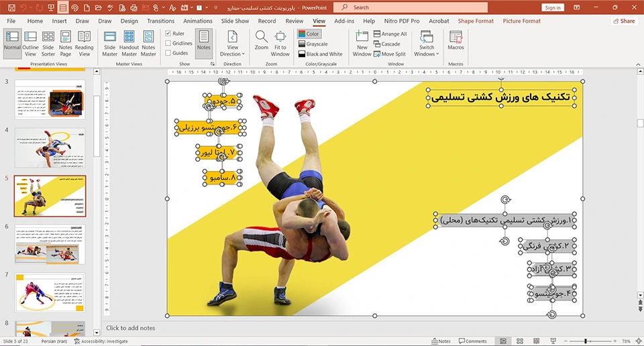The width and height of the screenshot is (644, 346).
Task: Click the zoom out minus button
Action: [x=566, y=341]
